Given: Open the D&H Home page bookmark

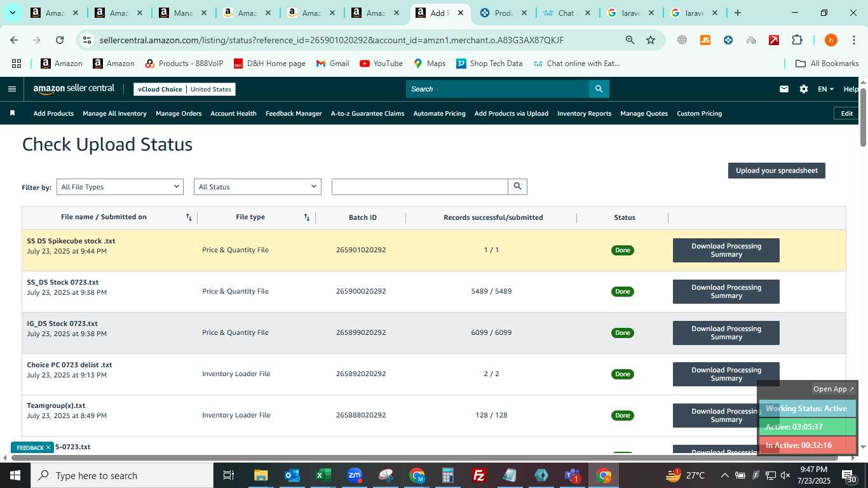Looking at the screenshot, I should point(269,64).
